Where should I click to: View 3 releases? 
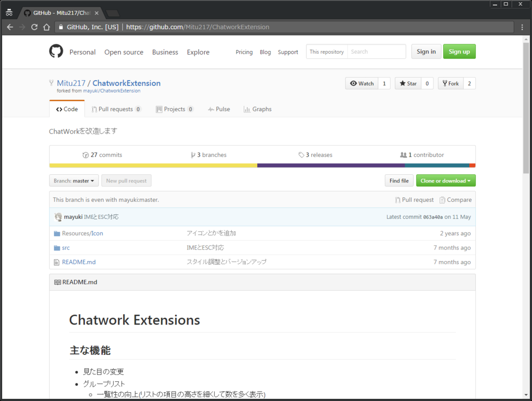pyautogui.click(x=315, y=155)
